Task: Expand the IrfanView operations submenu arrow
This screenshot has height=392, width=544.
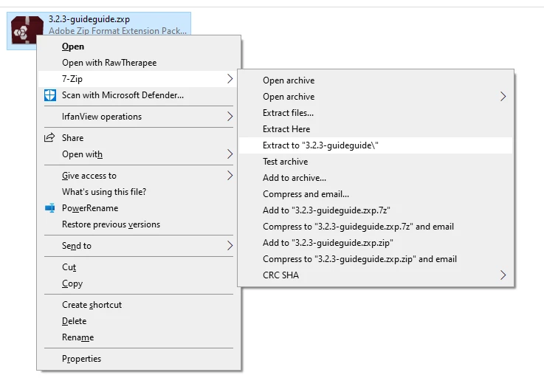Action: [230, 117]
